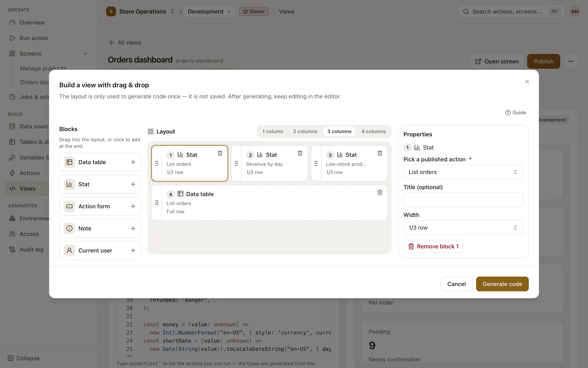This screenshot has height=368, width=588.
Task: Open the Width dropdown showing 1/3 row
Action: click(x=463, y=228)
